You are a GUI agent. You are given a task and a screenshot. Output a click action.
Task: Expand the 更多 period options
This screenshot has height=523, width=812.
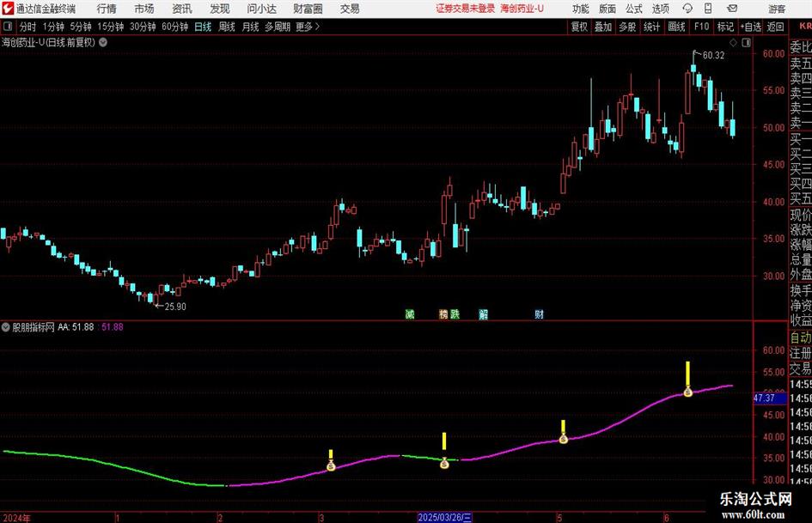308,27
